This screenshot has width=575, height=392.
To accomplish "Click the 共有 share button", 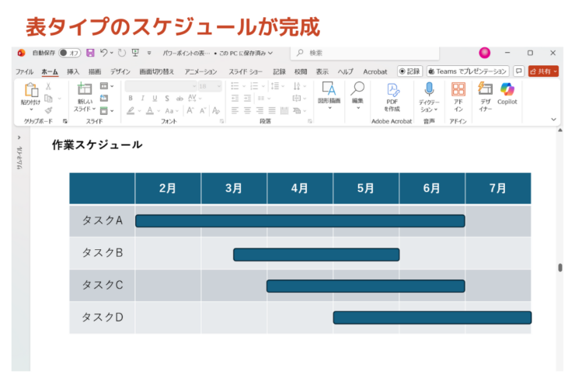I will (543, 71).
